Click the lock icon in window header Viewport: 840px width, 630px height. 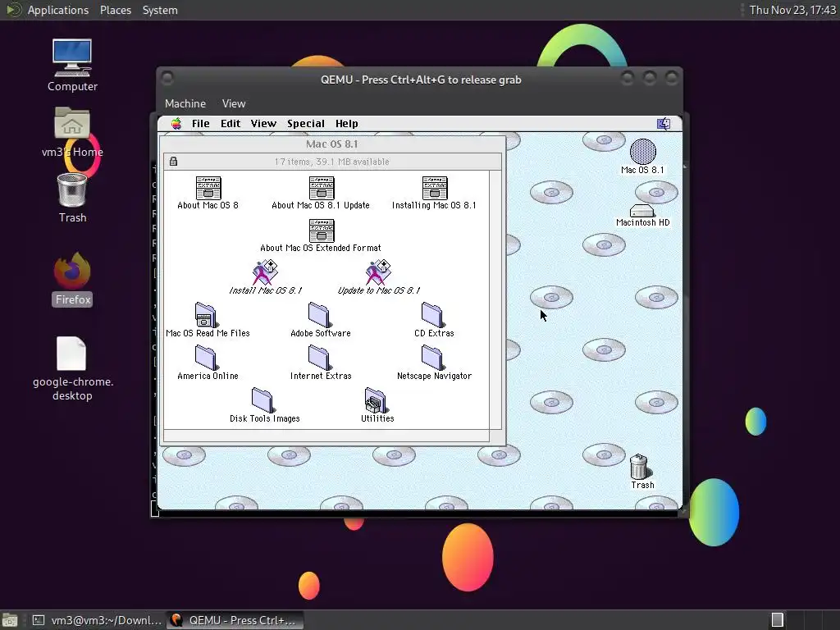(174, 162)
